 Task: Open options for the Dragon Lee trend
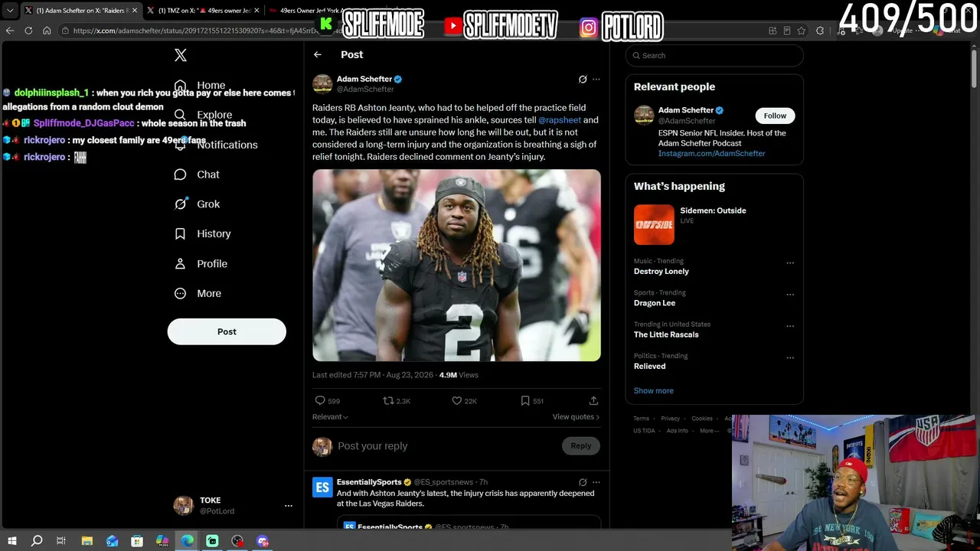790,295
